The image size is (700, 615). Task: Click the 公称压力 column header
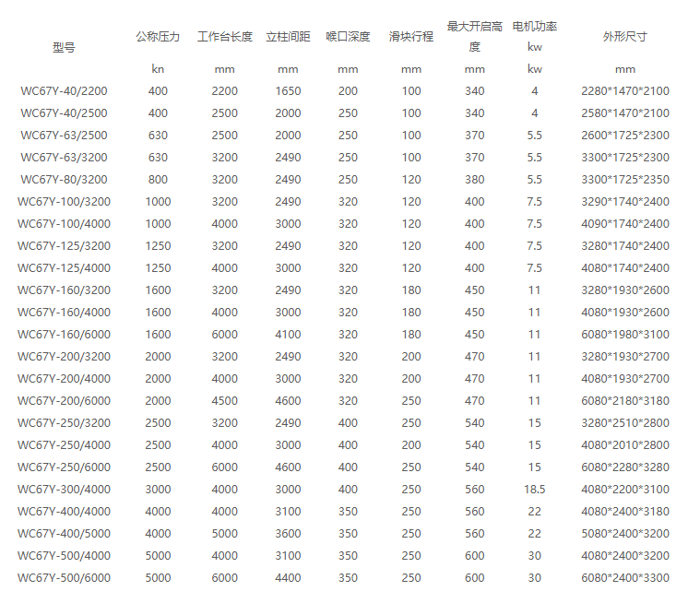158,37
